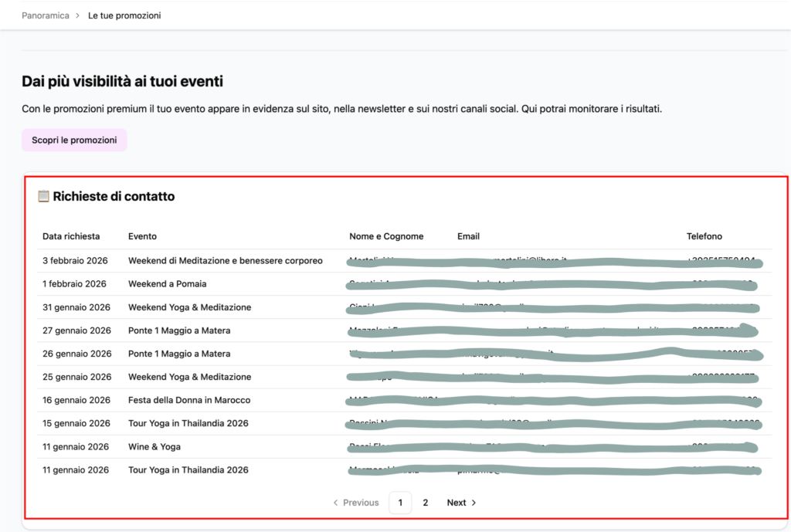Select the Le tue promozioni breadcrumb
791x532 pixels.
click(x=124, y=15)
